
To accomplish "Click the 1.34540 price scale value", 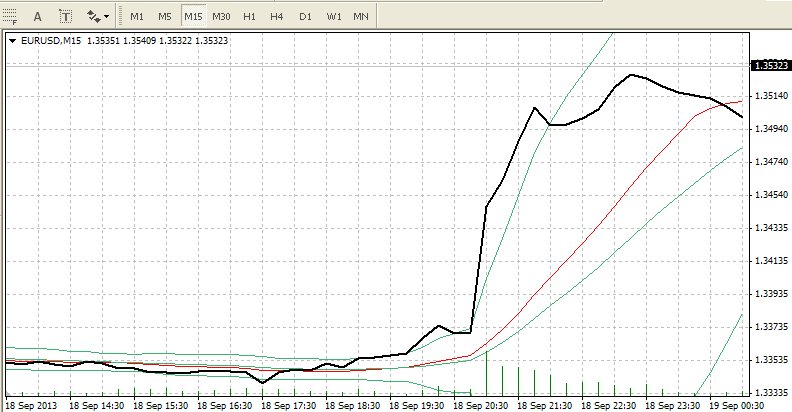I will click(771, 195).
